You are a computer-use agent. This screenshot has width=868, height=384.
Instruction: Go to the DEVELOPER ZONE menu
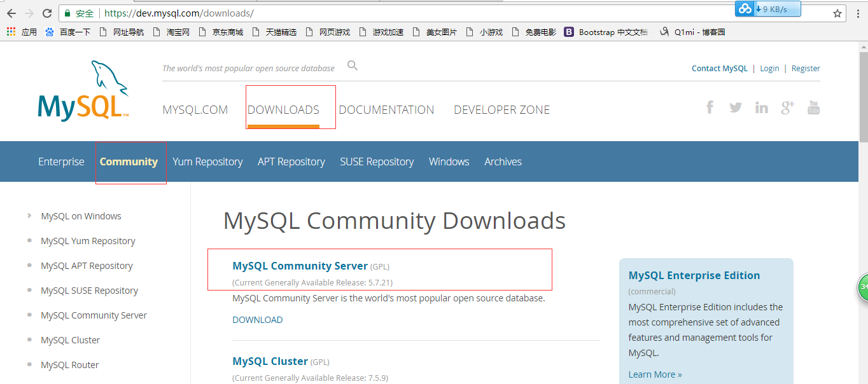click(x=501, y=110)
